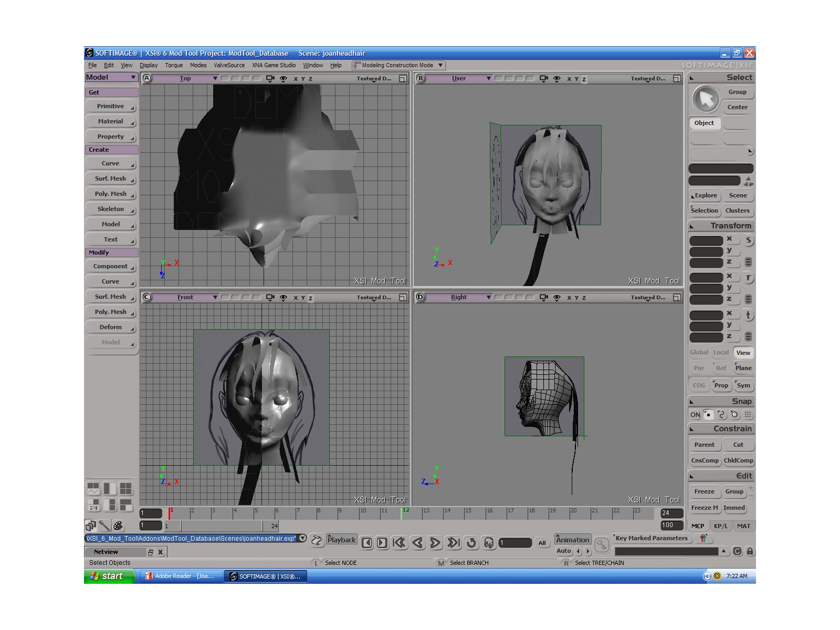Click the frame range slider bar
The height and width of the screenshot is (630, 840).
click(221, 526)
